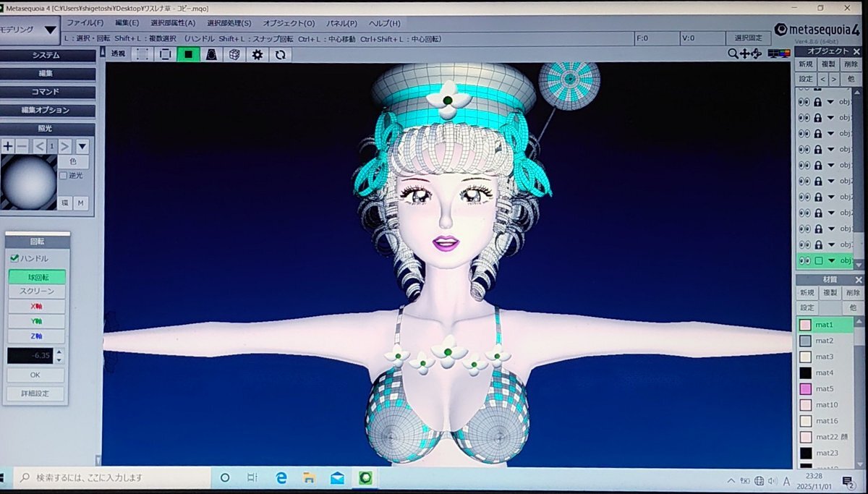The height and width of the screenshot is (494, 868).
Task: Launch Microsoft Edge from taskbar
Action: [x=281, y=477]
